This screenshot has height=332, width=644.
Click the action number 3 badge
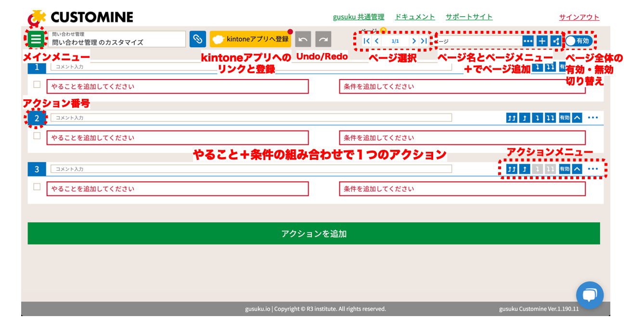[x=37, y=169]
